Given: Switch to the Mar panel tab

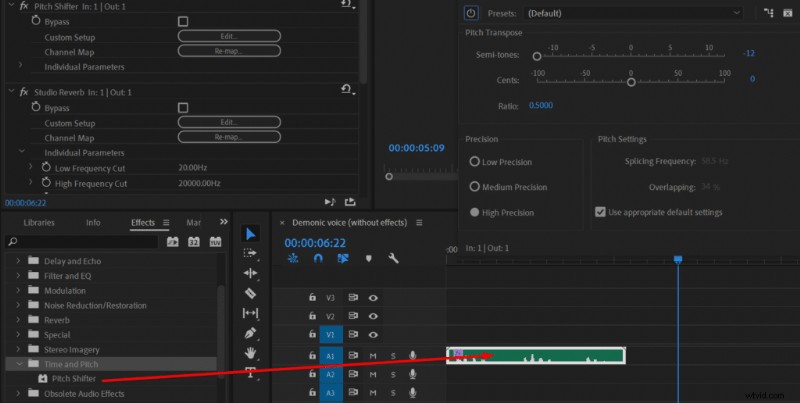Looking at the screenshot, I should click(x=193, y=222).
